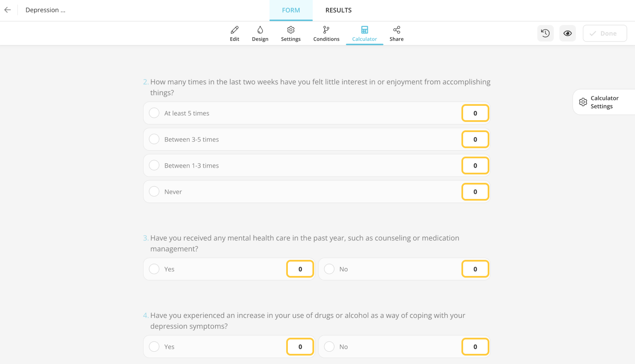Click the score box next to 'No' on question 4
This screenshot has height=364, width=635.
[x=475, y=347]
